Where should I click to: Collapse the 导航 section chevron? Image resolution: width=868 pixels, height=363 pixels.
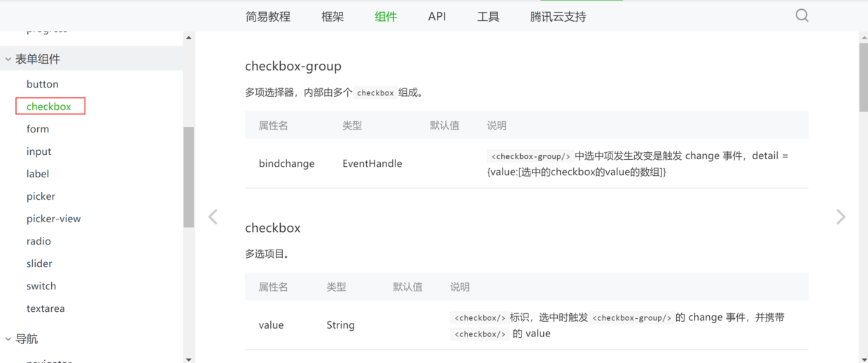tap(8, 339)
